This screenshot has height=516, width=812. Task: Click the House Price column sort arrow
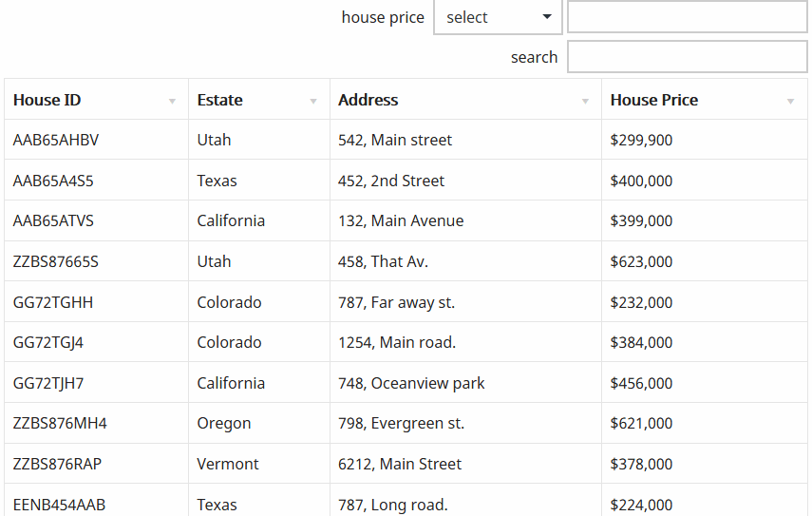(x=790, y=102)
